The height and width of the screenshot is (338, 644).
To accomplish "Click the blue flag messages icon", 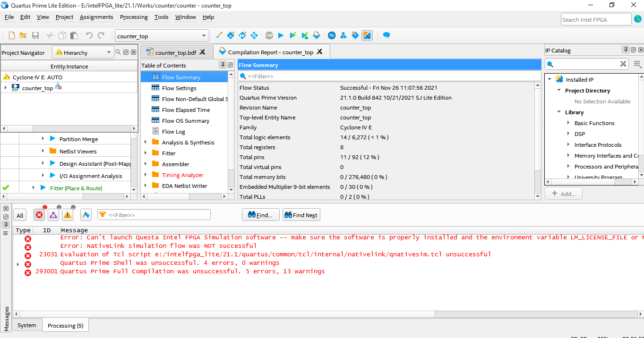I will [86, 215].
